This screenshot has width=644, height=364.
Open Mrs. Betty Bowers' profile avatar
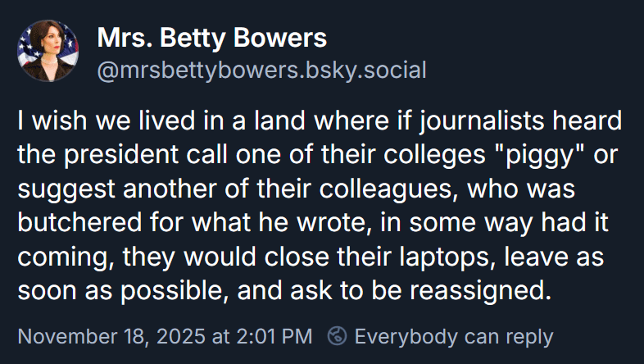click(x=48, y=52)
